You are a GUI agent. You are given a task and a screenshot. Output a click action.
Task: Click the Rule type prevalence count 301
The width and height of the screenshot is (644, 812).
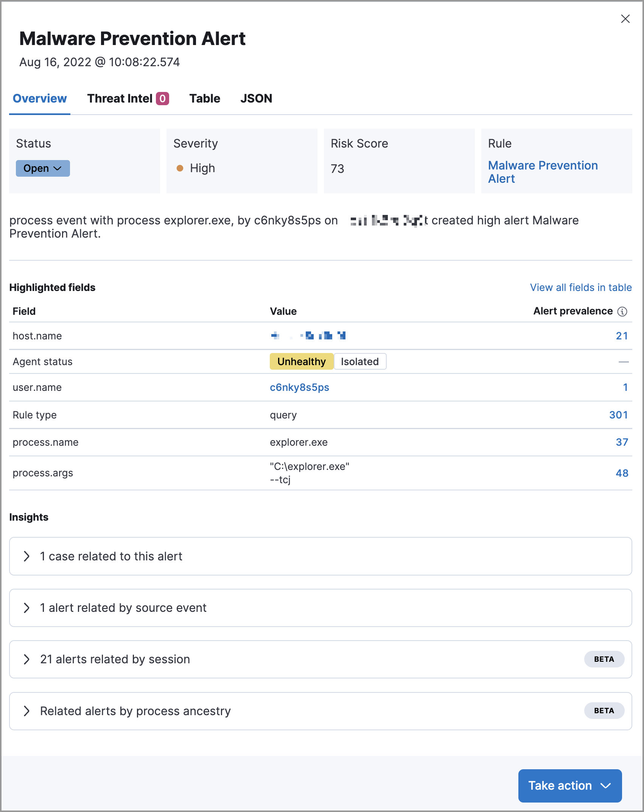coord(618,415)
